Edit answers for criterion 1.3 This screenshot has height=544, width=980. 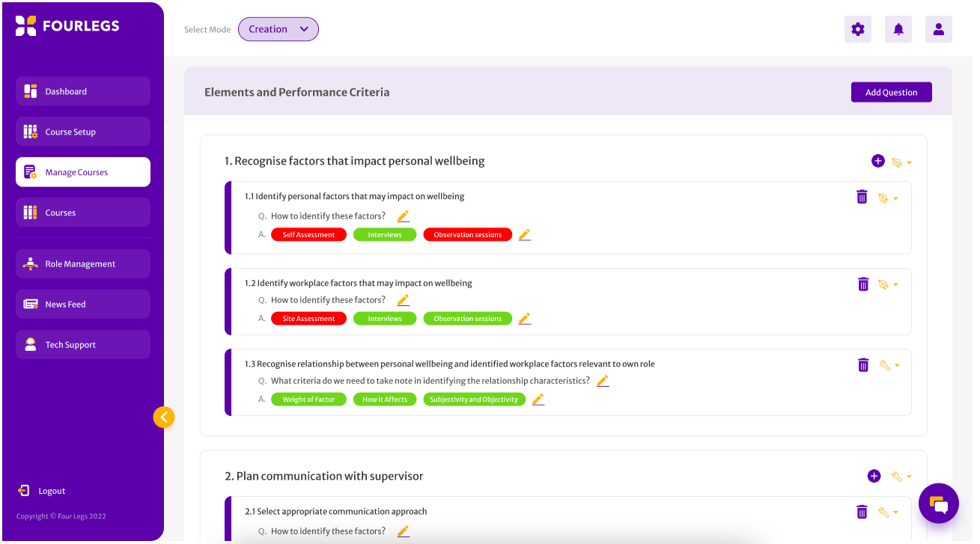[538, 400]
